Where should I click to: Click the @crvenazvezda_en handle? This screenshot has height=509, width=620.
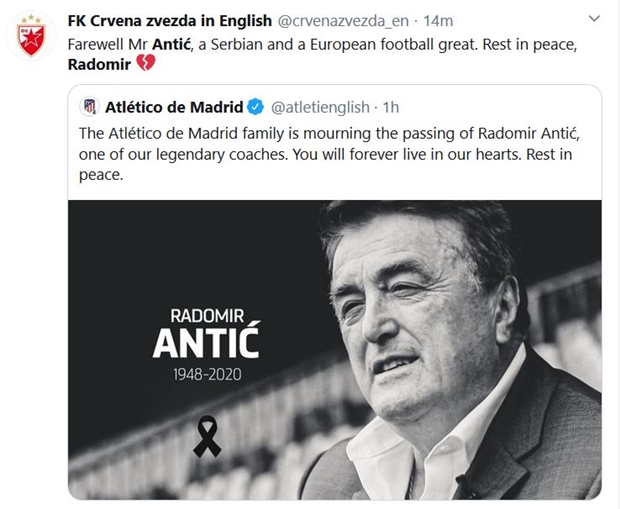point(348,20)
